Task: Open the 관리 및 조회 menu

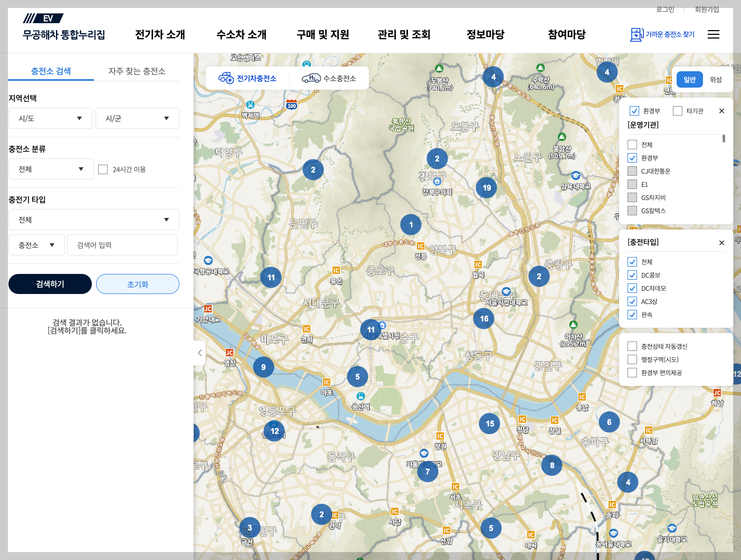Action: coord(404,34)
